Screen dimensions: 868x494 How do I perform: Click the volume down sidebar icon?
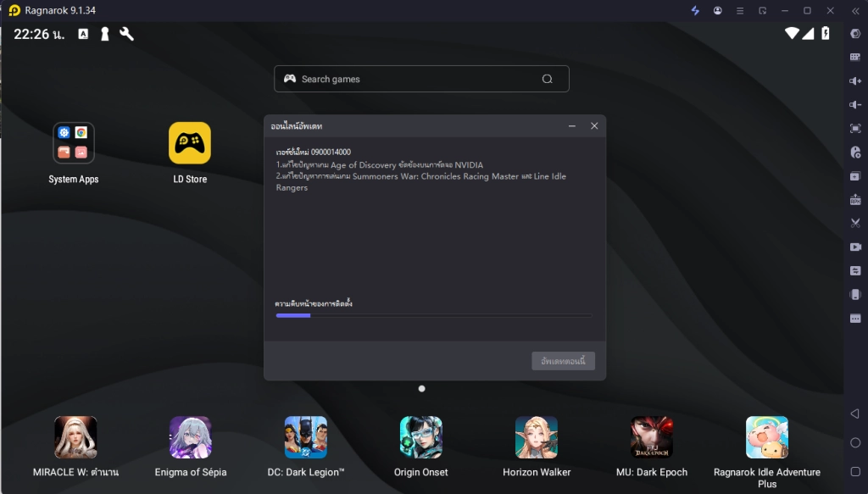pos(855,104)
